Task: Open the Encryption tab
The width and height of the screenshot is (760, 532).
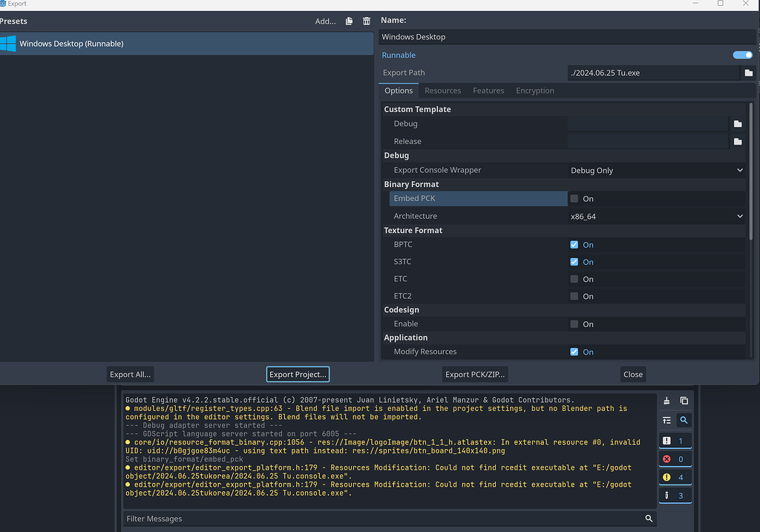Action: [534, 90]
